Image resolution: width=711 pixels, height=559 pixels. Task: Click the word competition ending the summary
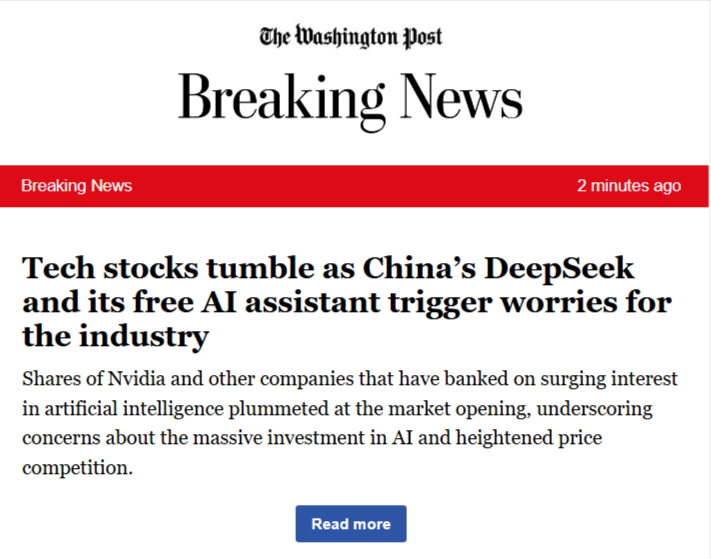(77, 468)
